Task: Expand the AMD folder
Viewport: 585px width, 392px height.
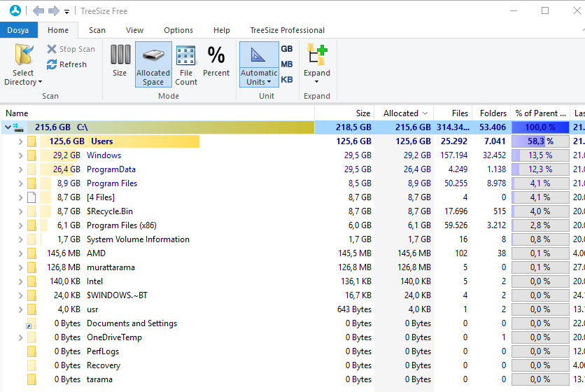Action: pyautogui.click(x=20, y=253)
